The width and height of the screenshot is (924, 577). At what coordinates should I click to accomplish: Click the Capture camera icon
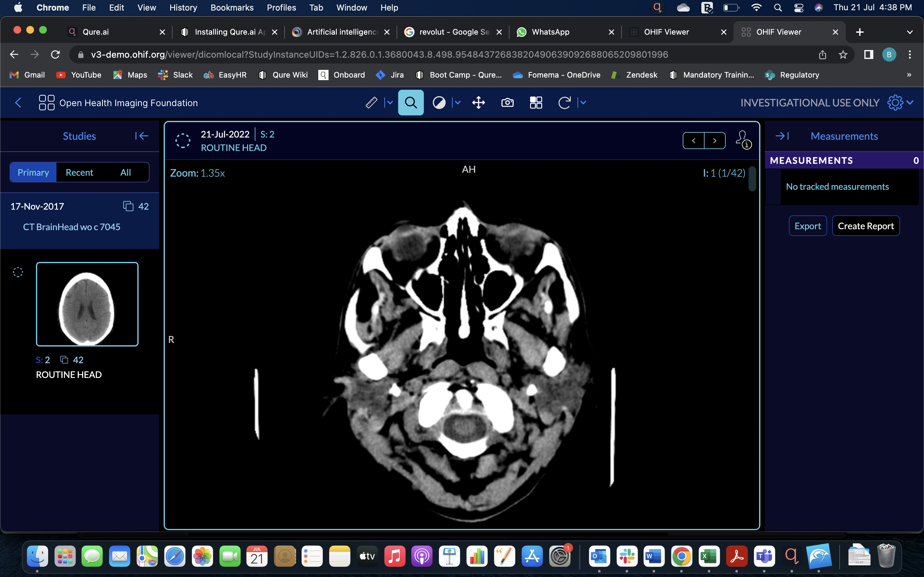507,102
